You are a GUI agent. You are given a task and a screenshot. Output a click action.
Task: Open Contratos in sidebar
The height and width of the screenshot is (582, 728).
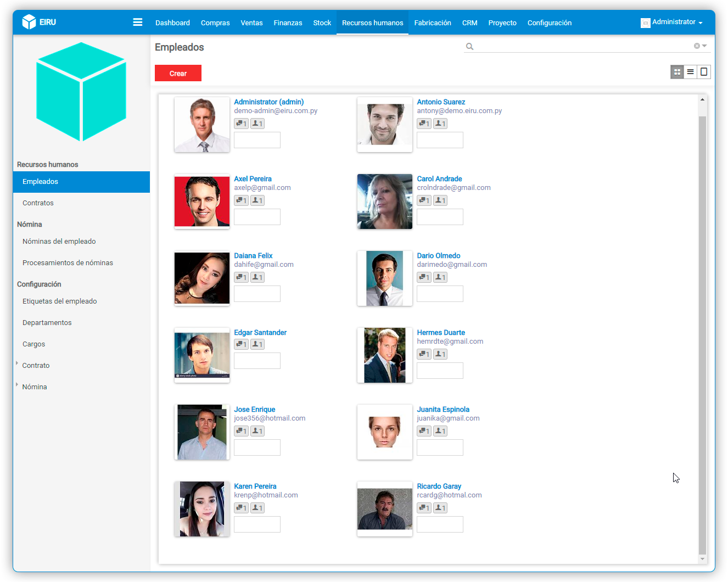pos(81,203)
